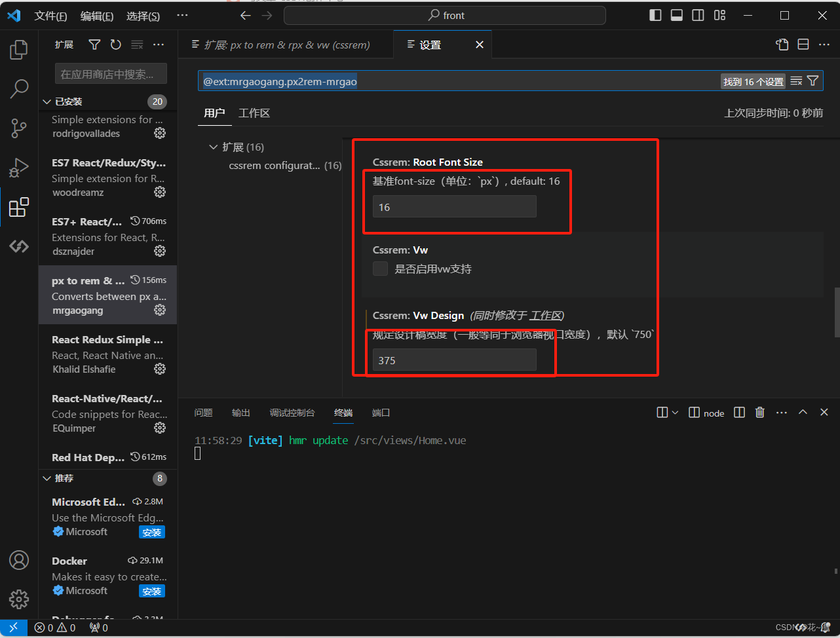Install the Docker extension
The image size is (840, 638).
[152, 591]
